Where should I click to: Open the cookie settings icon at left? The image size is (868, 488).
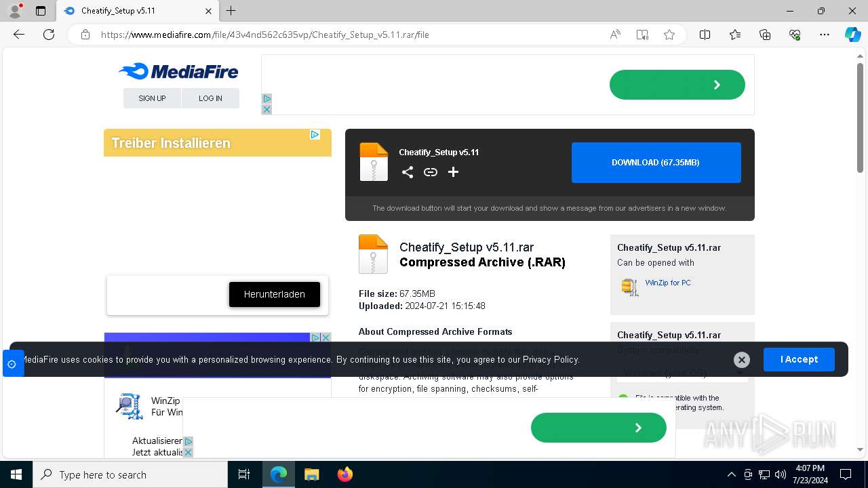tap(12, 364)
